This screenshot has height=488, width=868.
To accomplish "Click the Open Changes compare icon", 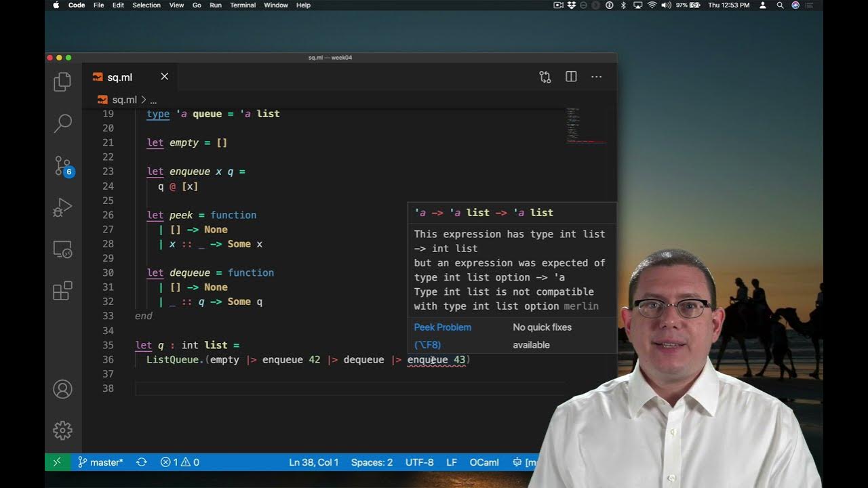I will pos(545,77).
